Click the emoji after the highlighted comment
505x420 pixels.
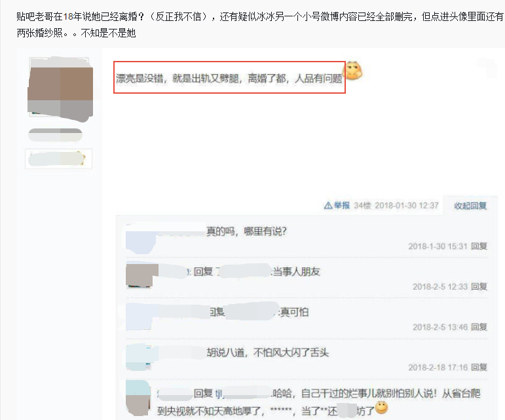click(x=353, y=70)
